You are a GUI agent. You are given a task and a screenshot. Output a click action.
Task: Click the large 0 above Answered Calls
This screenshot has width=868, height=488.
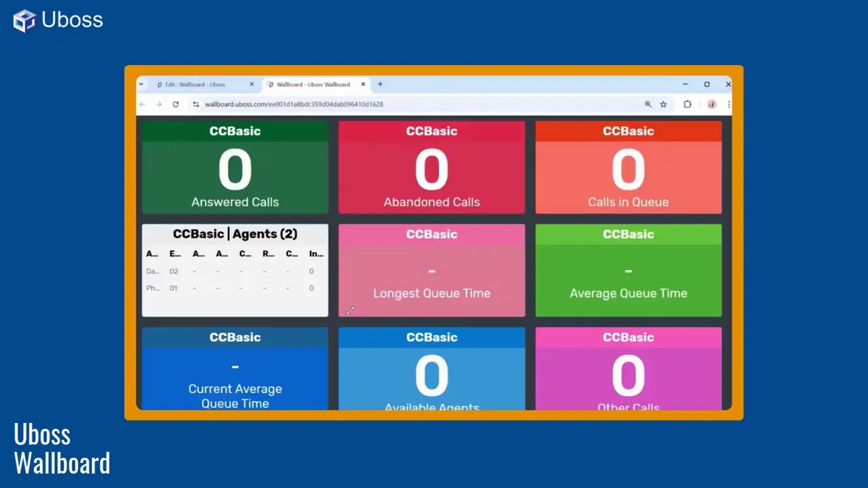235,169
